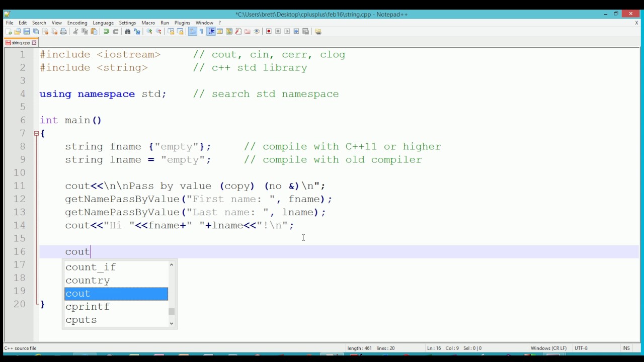
Task: Copy selection toolbar icon
Action: coord(85,31)
